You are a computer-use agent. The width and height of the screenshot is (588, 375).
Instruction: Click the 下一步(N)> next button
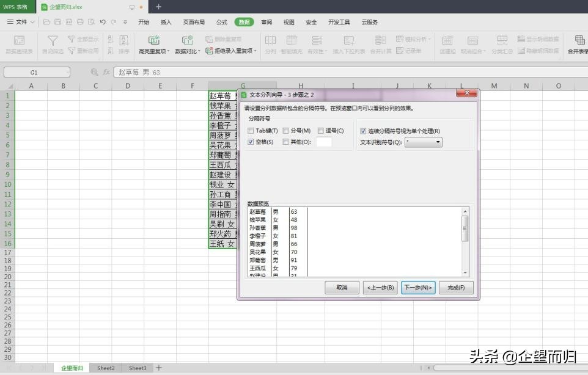click(x=418, y=288)
